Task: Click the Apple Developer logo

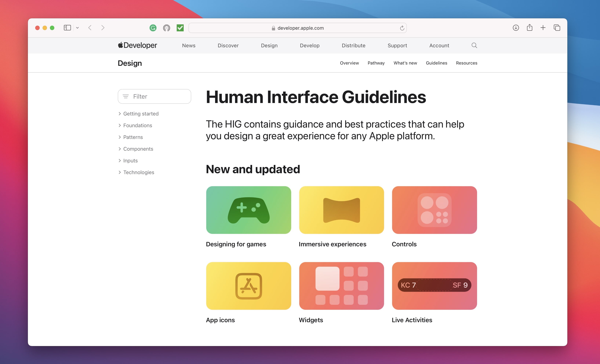Action: 137,45
